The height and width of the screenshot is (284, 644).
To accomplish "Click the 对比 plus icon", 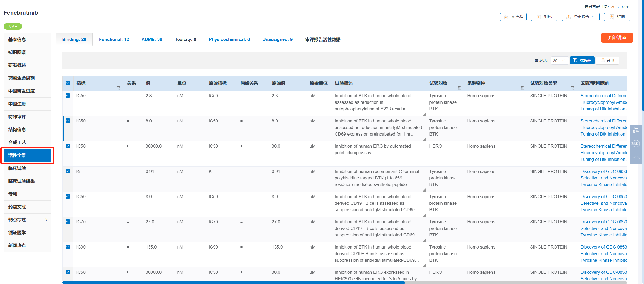I will [539, 17].
